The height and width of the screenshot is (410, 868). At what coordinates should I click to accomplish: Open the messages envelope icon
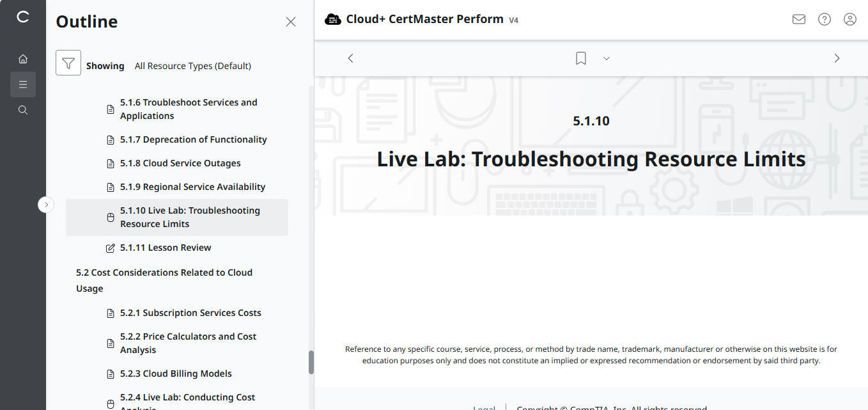point(798,19)
